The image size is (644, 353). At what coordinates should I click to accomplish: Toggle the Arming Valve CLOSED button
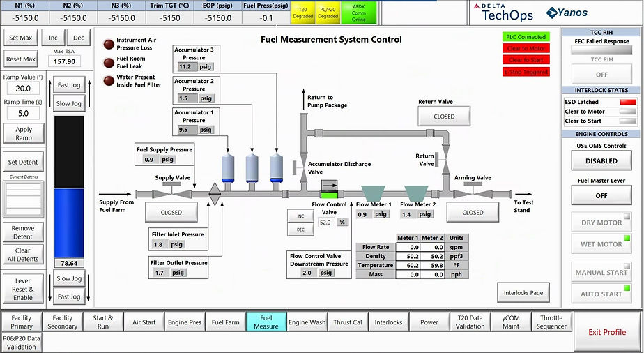click(473, 213)
